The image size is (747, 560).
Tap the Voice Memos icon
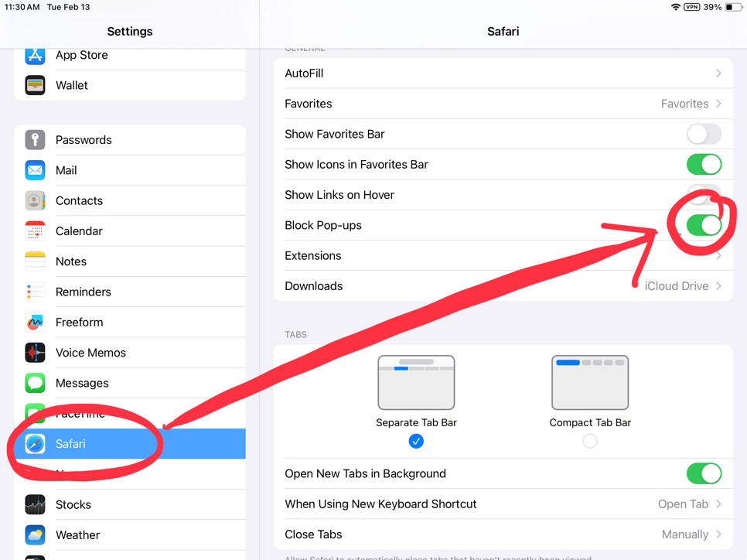coord(35,353)
